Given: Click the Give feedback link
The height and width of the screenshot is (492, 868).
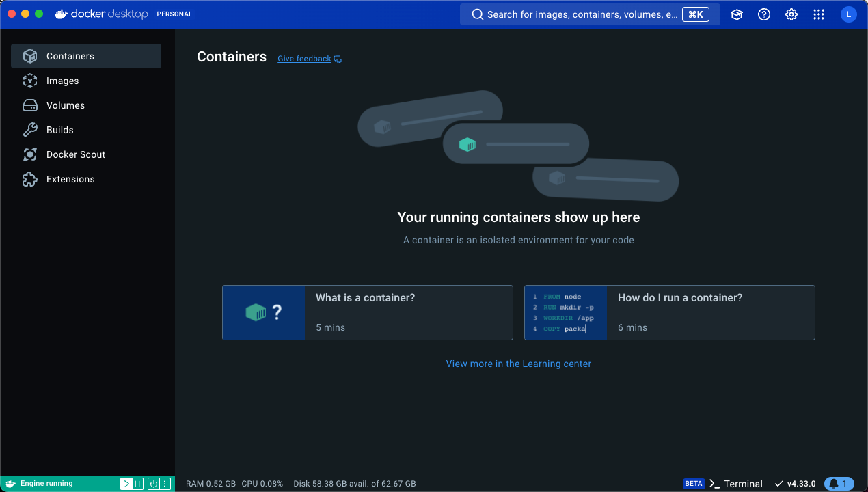Looking at the screenshot, I should click(304, 59).
